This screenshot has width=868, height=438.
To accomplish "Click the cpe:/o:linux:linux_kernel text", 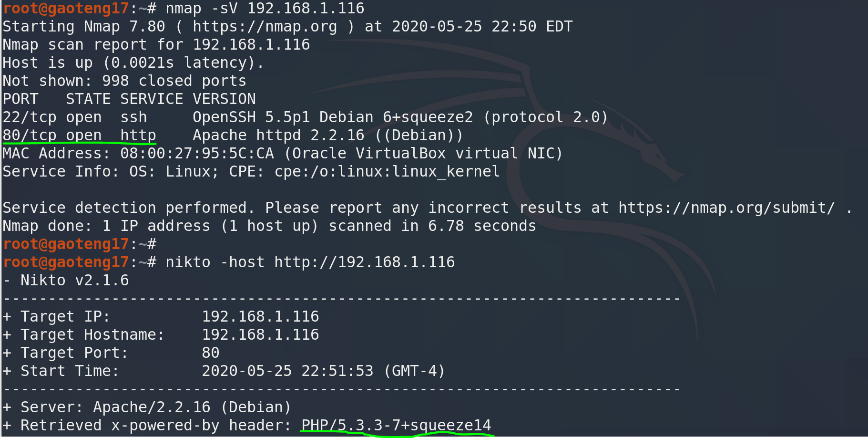I will click(x=387, y=172).
